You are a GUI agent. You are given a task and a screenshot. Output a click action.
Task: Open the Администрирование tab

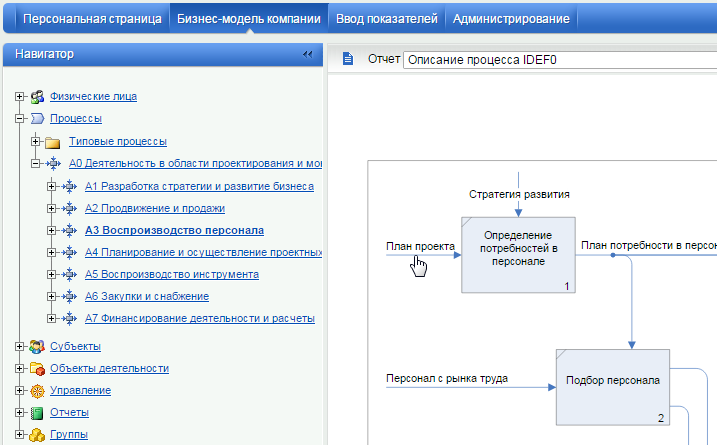(511, 19)
